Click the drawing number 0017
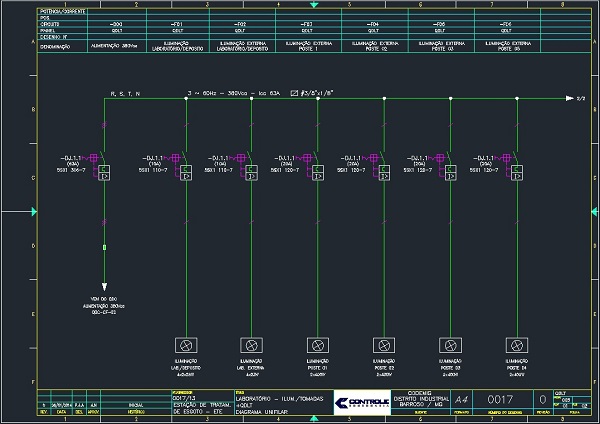The height and width of the screenshot is (424, 600). tap(505, 399)
